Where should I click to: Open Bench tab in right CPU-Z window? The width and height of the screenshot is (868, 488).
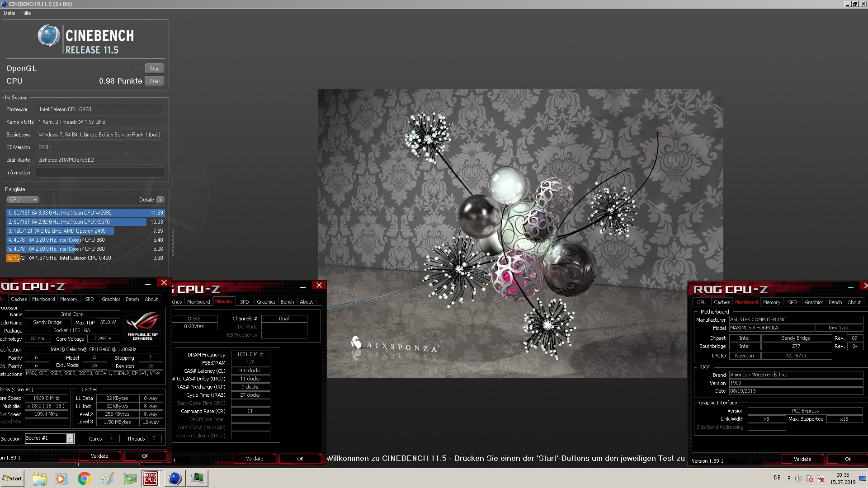coord(835,302)
